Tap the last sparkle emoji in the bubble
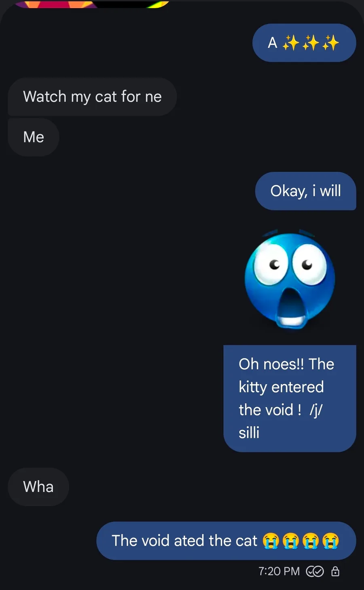Screen dimensions: 364x590 pyautogui.click(x=330, y=42)
